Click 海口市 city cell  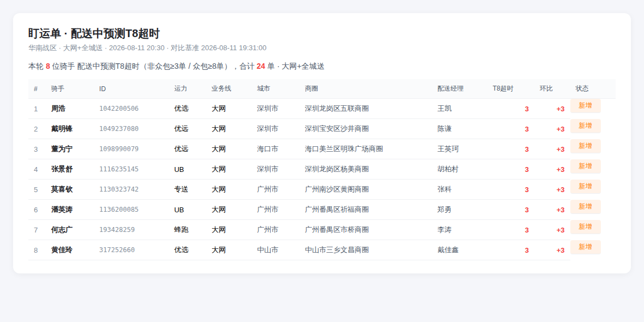[x=268, y=149]
